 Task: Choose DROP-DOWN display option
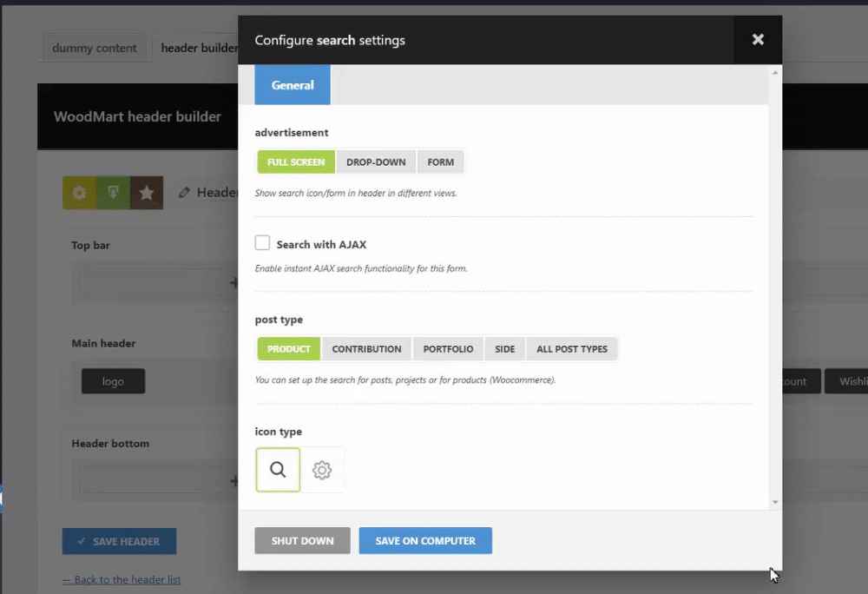point(376,162)
